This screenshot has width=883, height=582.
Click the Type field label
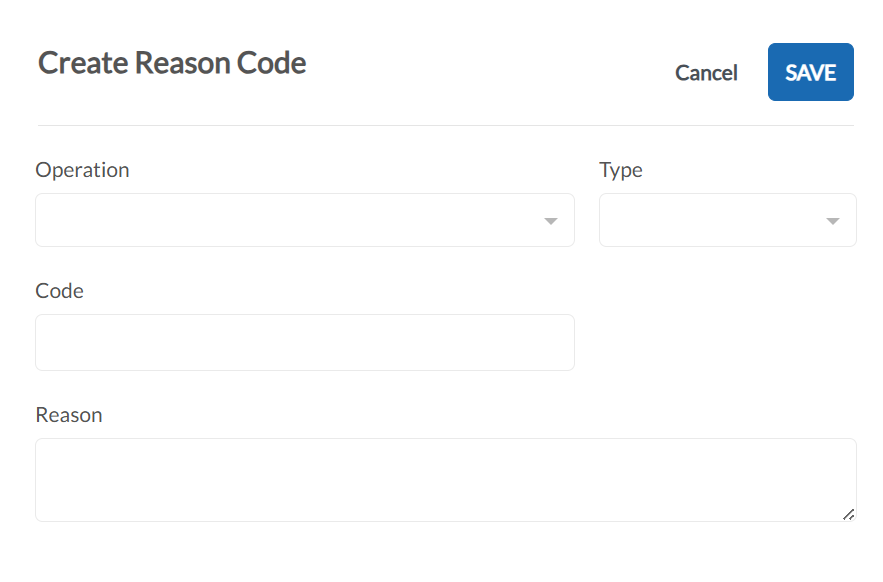pyautogui.click(x=621, y=170)
